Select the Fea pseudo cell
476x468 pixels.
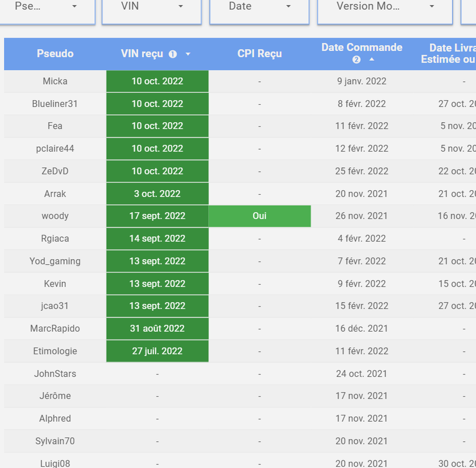coord(55,126)
